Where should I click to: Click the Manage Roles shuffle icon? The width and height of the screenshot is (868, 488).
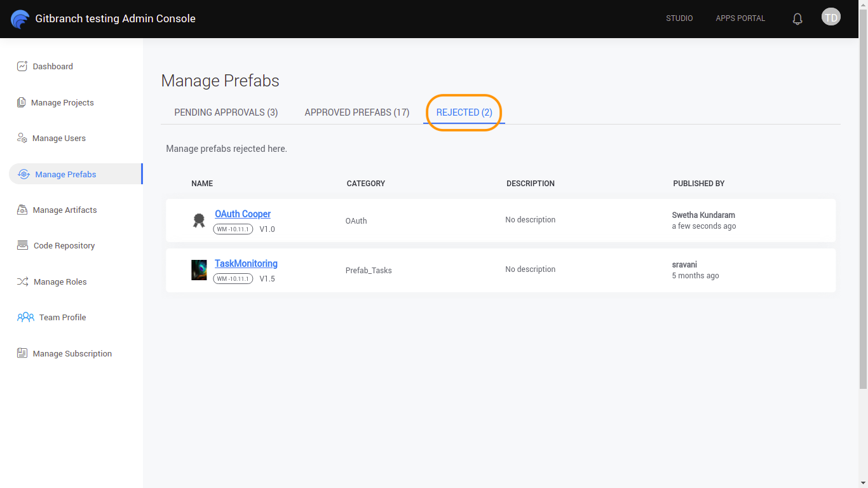click(22, 281)
